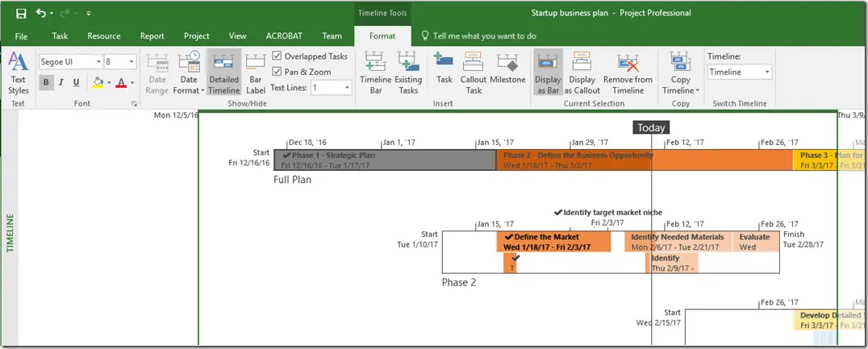
Task: Switch to the ACROBAT ribbon tab
Action: click(x=284, y=36)
